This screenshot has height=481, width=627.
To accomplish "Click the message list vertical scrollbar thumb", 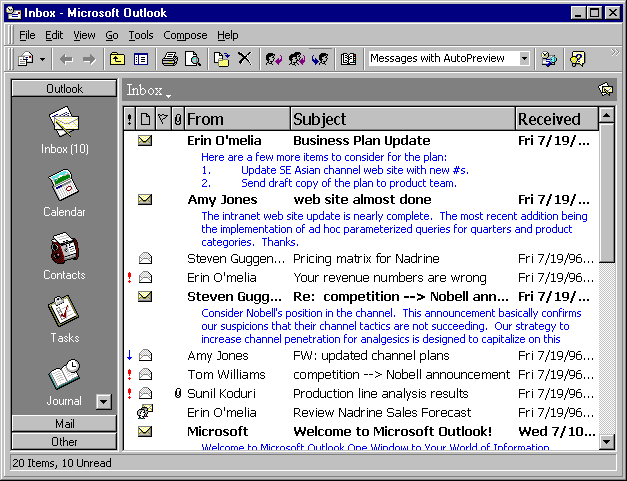I will click(607, 193).
